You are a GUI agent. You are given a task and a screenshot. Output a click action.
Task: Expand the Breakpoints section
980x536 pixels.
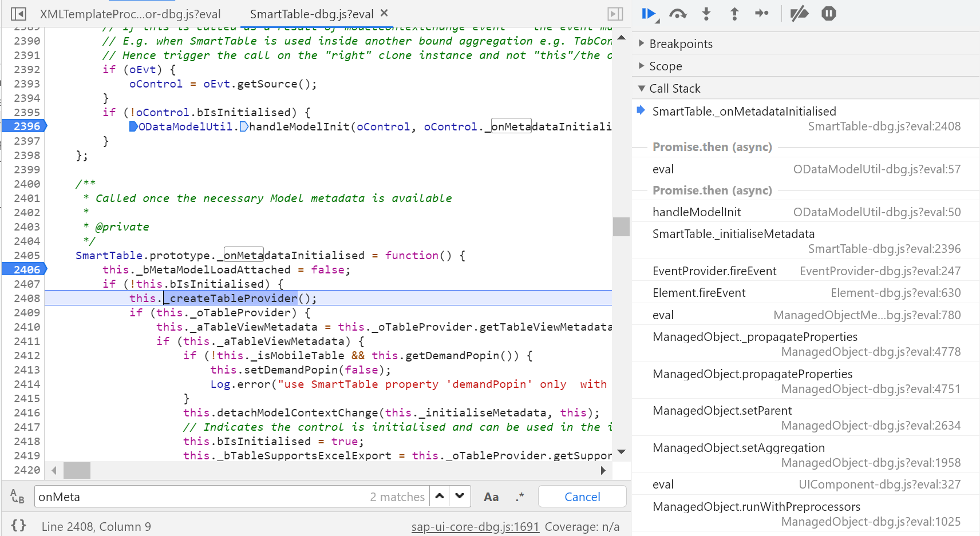pos(681,44)
